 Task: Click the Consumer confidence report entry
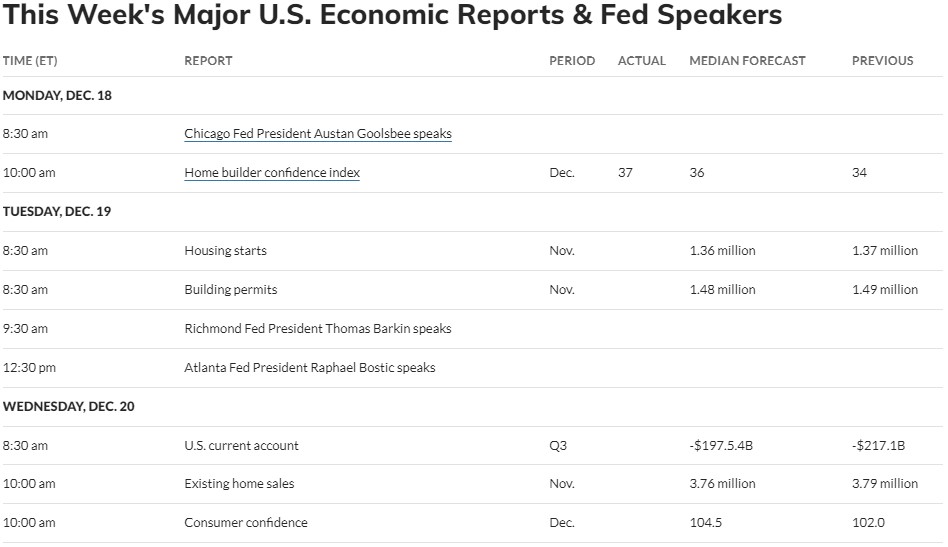pos(246,523)
